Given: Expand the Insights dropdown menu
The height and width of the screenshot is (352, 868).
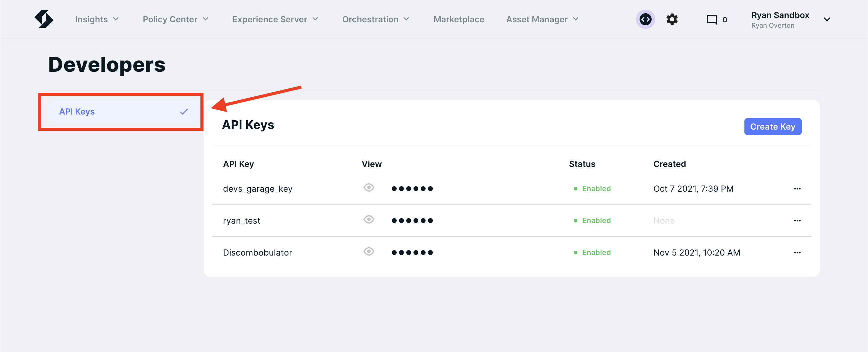Looking at the screenshot, I should pyautogui.click(x=97, y=19).
